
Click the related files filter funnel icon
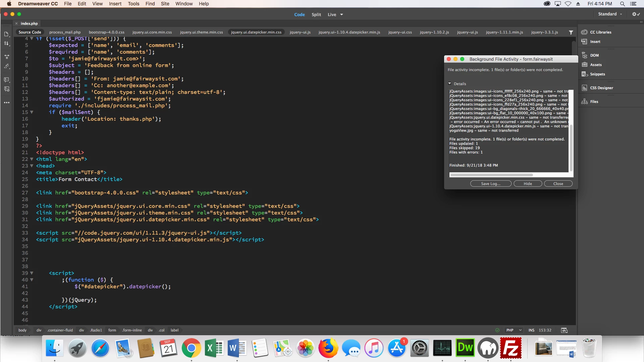[x=571, y=33]
